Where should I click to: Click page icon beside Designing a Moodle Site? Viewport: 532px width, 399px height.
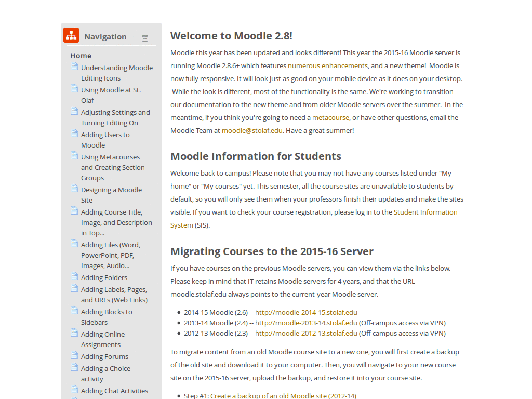[x=74, y=188]
